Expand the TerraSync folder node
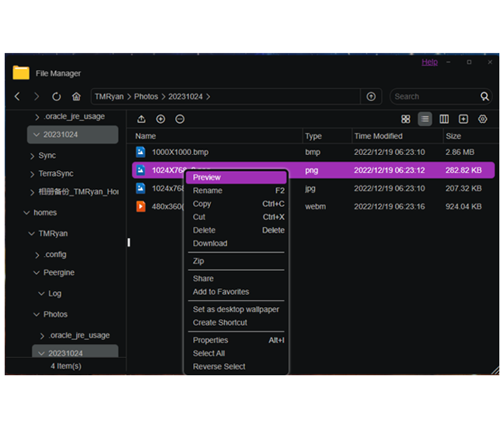 coord(33,174)
